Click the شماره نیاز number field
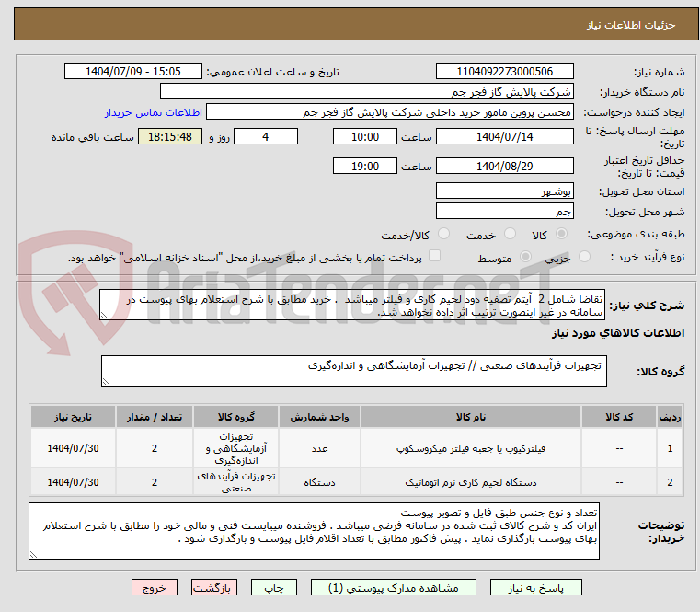The image size is (700, 612). [504, 72]
